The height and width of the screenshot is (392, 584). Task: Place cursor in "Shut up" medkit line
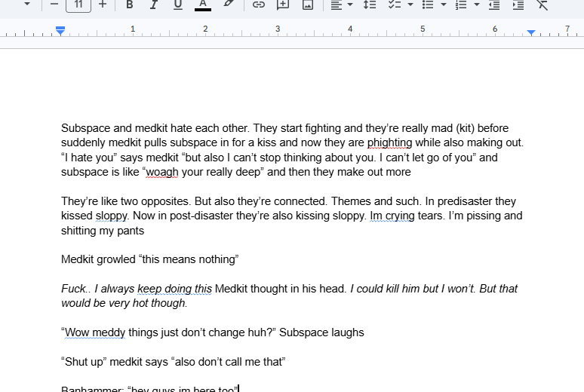tap(174, 362)
